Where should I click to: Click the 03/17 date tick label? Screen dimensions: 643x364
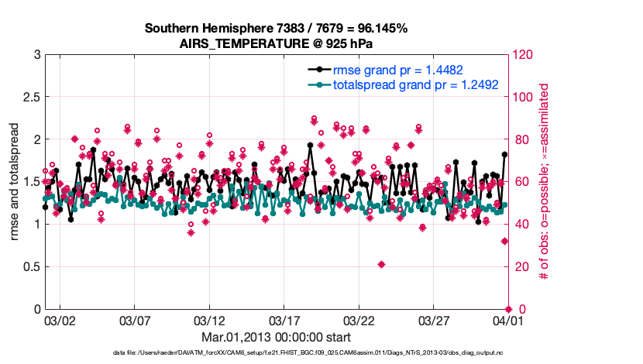point(284,320)
